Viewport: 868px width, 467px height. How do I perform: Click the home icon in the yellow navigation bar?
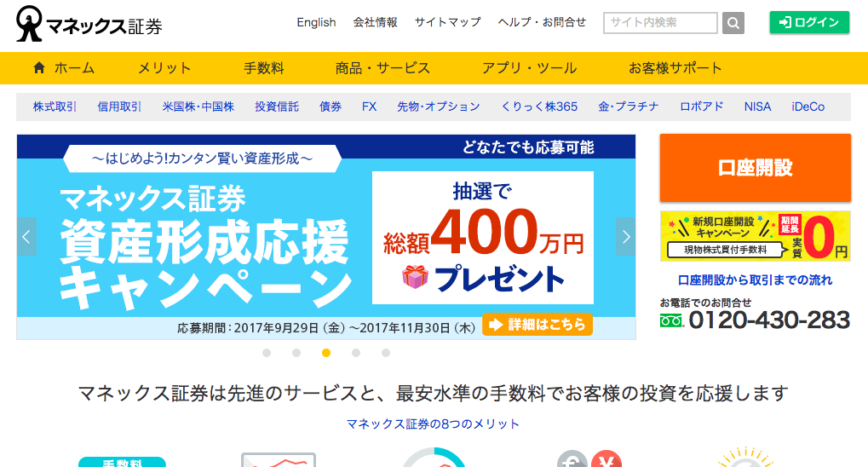[x=39, y=68]
